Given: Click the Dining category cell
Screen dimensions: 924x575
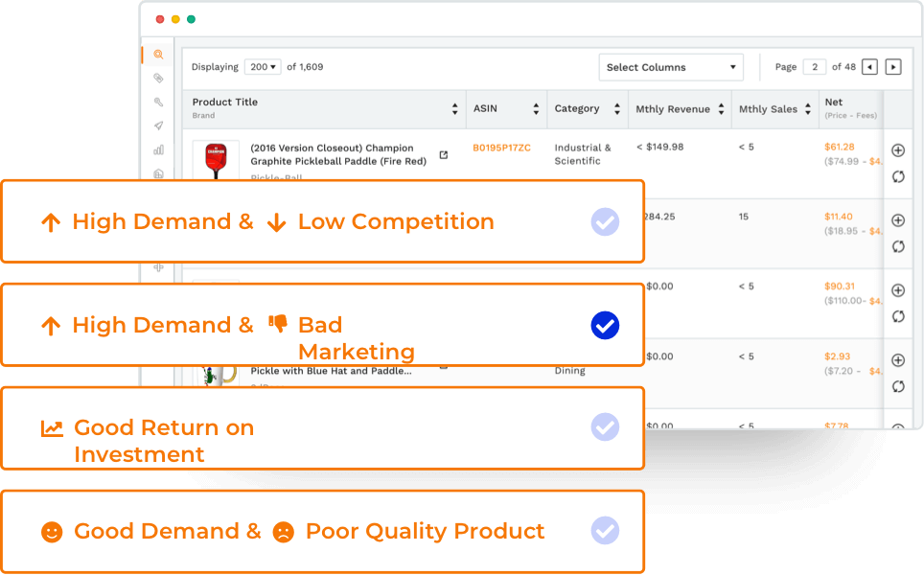Looking at the screenshot, I should coord(570,371).
